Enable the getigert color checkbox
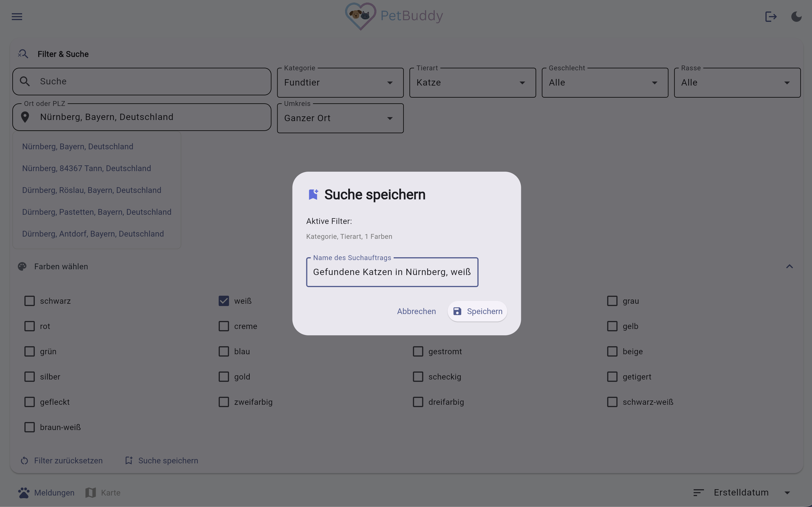Viewport: 812px width, 507px height. (x=612, y=377)
